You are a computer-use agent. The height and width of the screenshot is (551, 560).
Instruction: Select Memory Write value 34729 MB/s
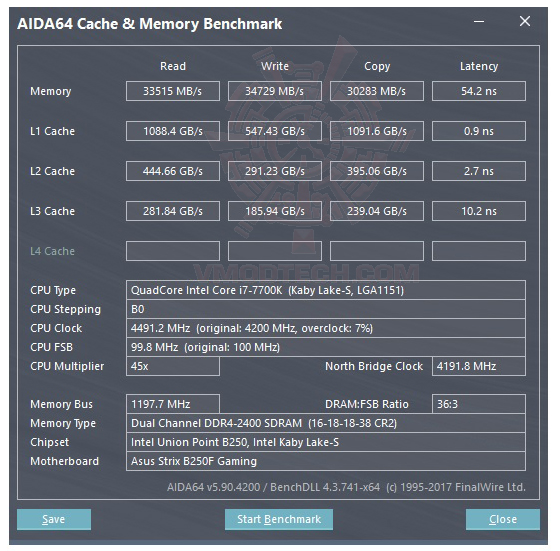click(275, 91)
